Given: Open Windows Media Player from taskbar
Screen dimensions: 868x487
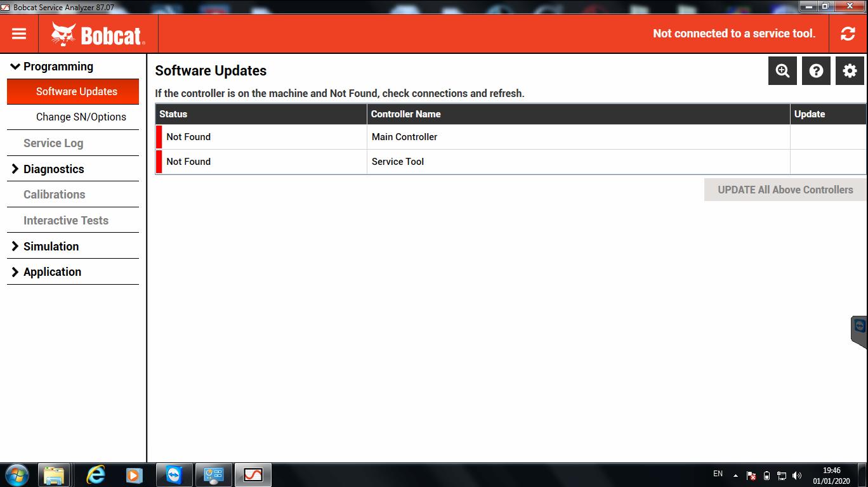Looking at the screenshot, I should 133,475.
